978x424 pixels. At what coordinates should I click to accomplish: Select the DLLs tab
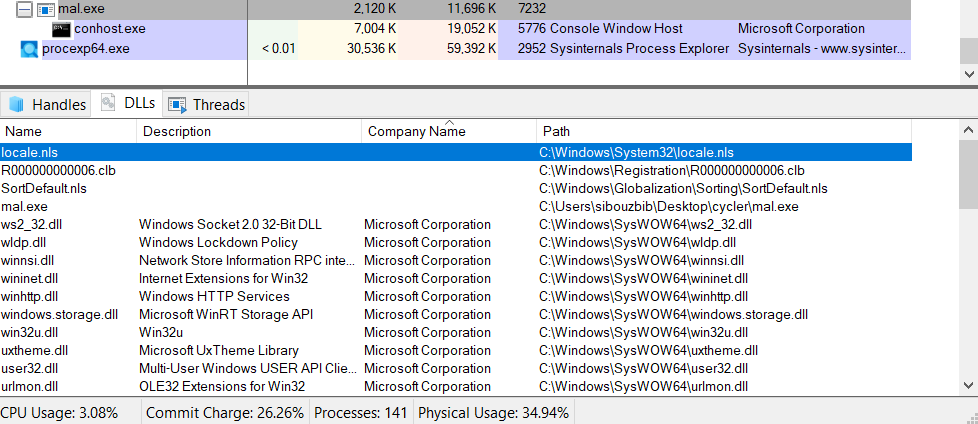(128, 104)
